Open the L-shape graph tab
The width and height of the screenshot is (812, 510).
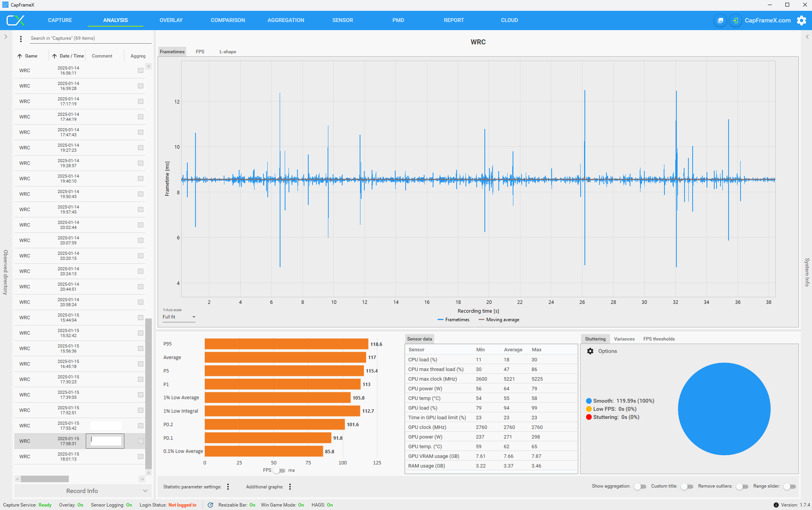pyautogui.click(x=228, y=52)
